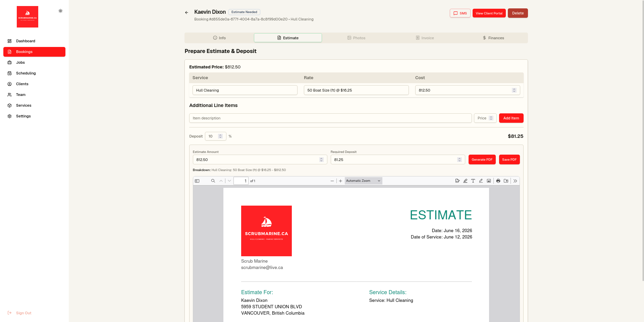The height and width of the screenshot is (322, 644).
Task: Go back using the arrow beside Kaevin Dixon
Action: point(186,13)
